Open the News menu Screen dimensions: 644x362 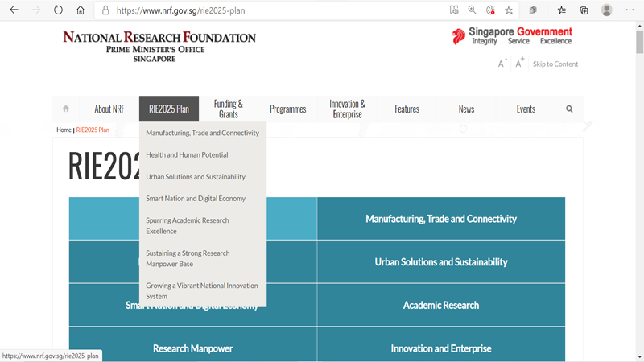click(x=467, y=109)
